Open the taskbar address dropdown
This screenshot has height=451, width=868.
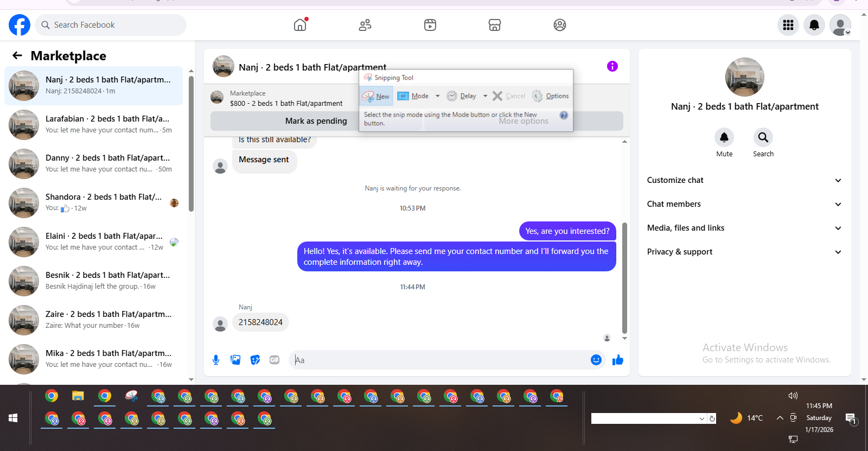click(x=702, y=418)
